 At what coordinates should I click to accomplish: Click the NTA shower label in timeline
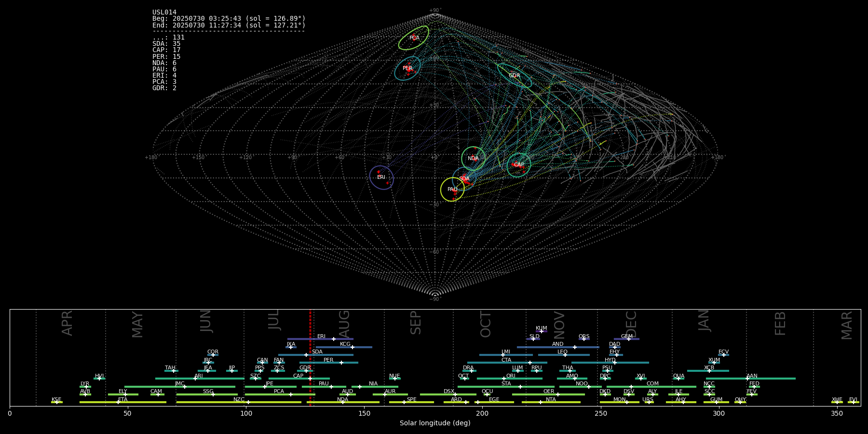coord(551,400)
